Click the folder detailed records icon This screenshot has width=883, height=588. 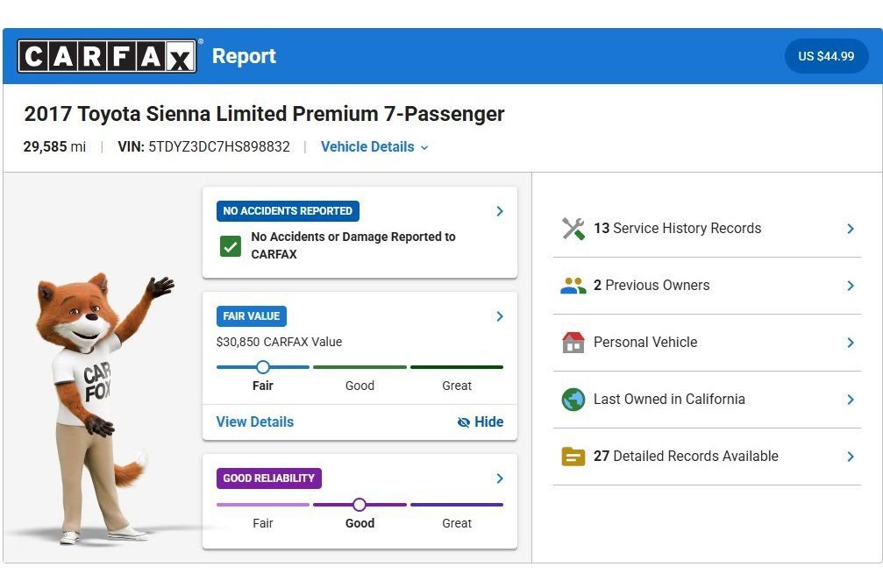pos(573,457)
